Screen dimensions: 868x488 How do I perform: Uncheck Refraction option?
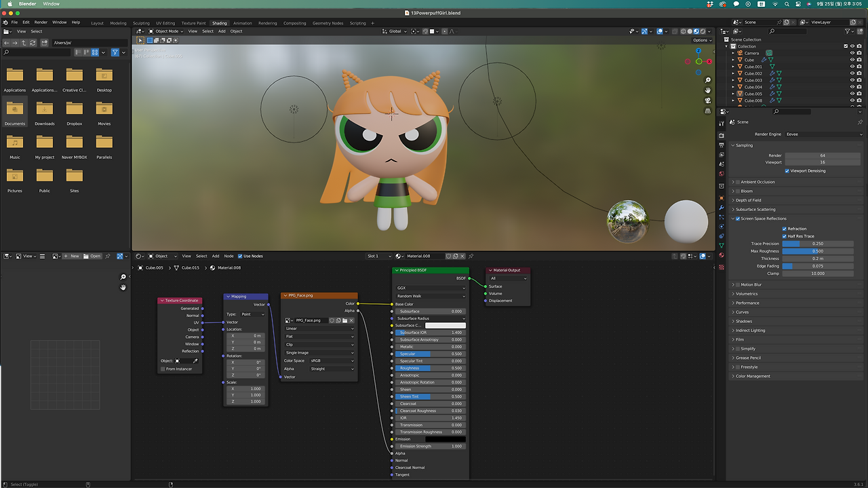(784, 229)
